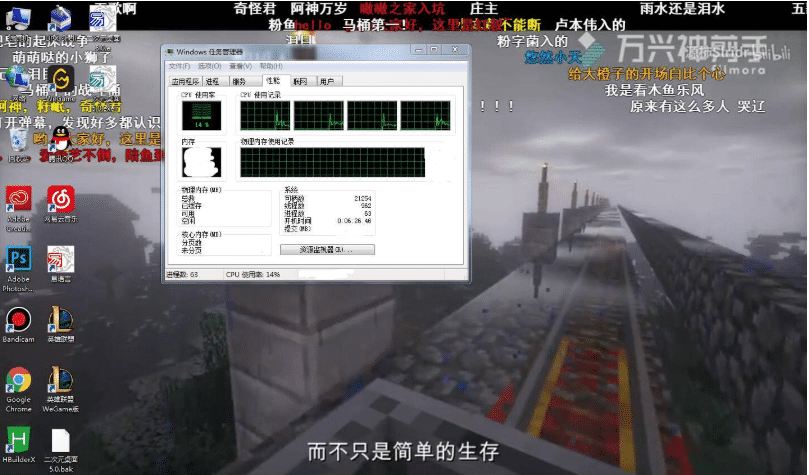Open the 查看(V) menu in Task Manager

pos(240,67)
